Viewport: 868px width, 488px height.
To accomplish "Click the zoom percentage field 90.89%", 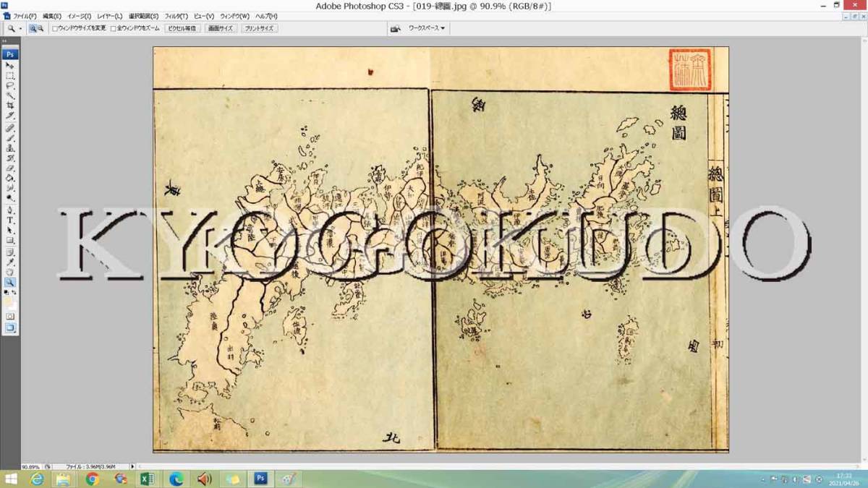I will pyautogui.click(x=31, y=467).
